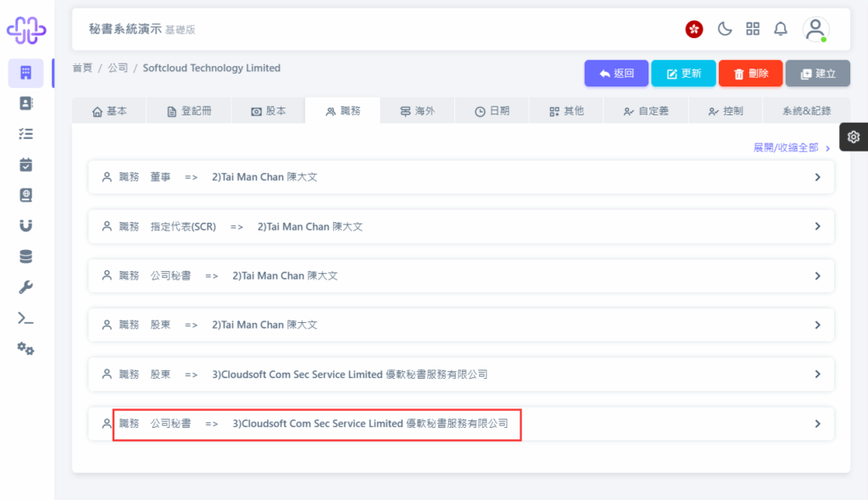Click the 秘書系統演示 header title
Image resolution: width=868 pixels, height=500 pixels.
pos(125,29)
